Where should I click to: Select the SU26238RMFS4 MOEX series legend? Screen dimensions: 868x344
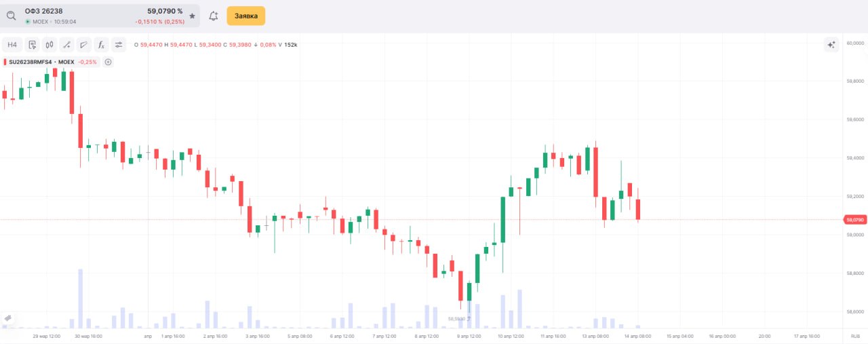(x=41, y=62)
